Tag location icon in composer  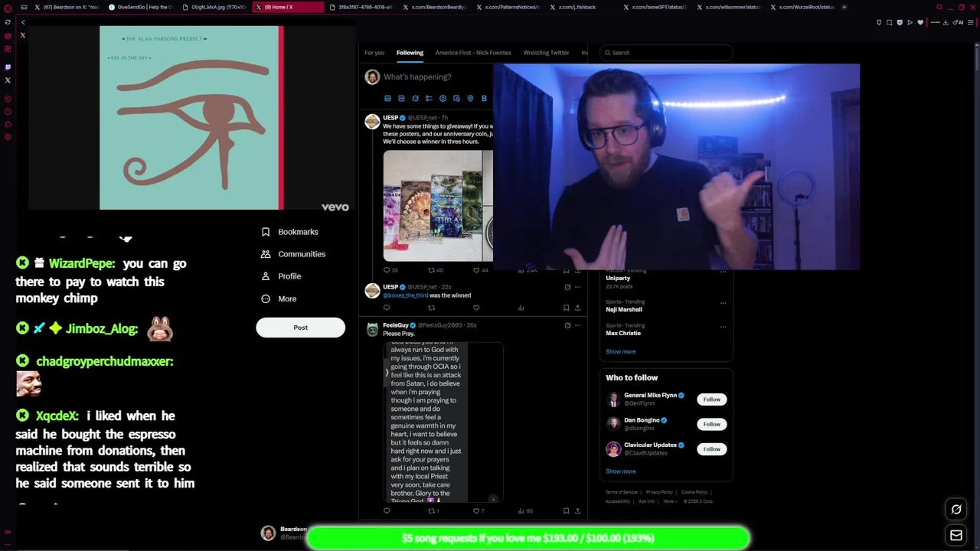pyautogui.click(x=470, y=99)
